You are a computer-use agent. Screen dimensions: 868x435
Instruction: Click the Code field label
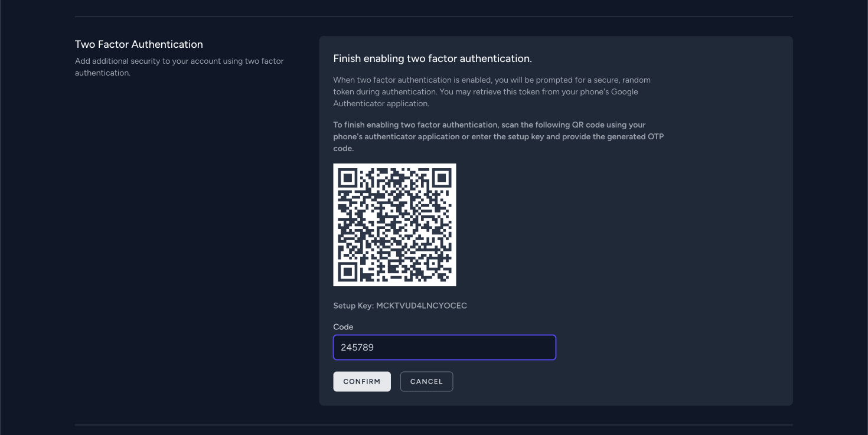click(342, 326)
